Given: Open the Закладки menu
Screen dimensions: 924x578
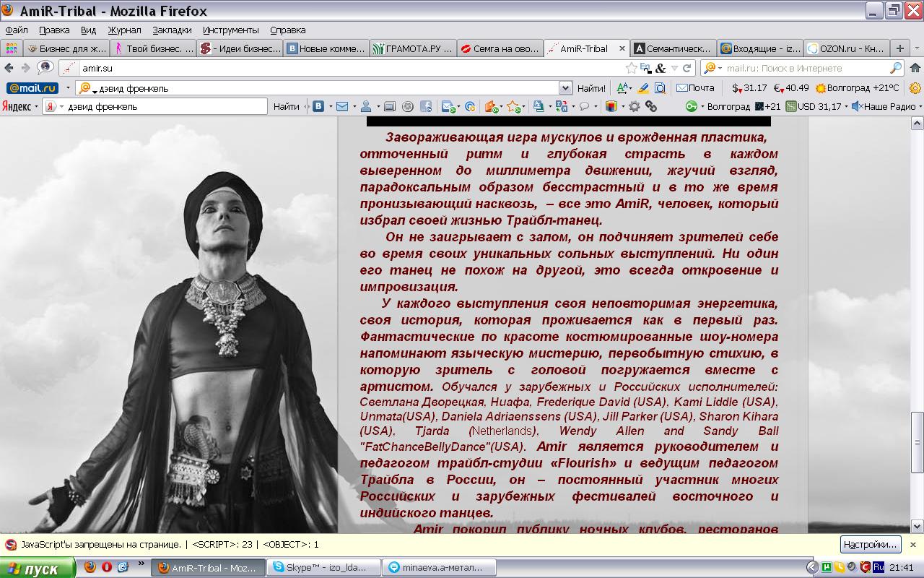Looking at the screenshot, I should [172, 30].
